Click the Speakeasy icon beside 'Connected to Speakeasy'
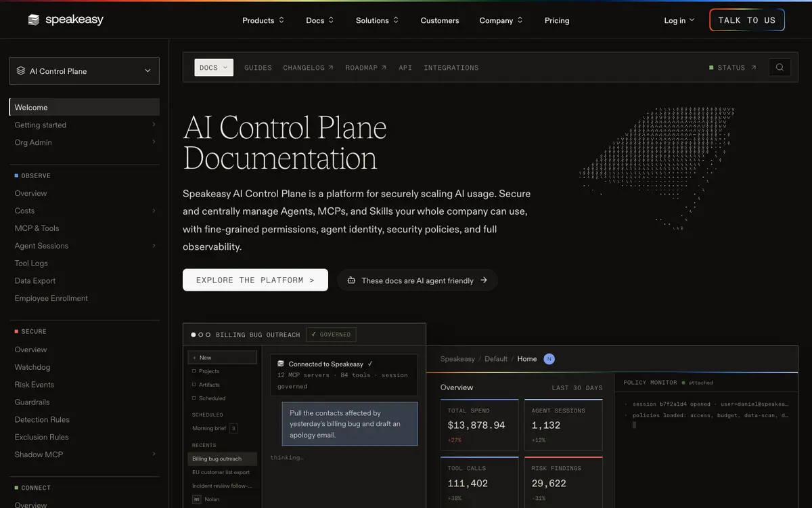The width and height of the screenshot is (812, 508). 281,364
